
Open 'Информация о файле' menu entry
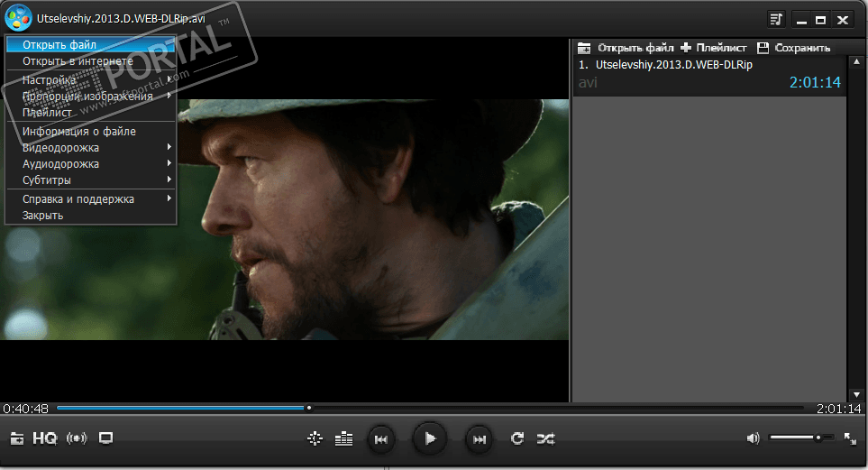coord(91,132)
